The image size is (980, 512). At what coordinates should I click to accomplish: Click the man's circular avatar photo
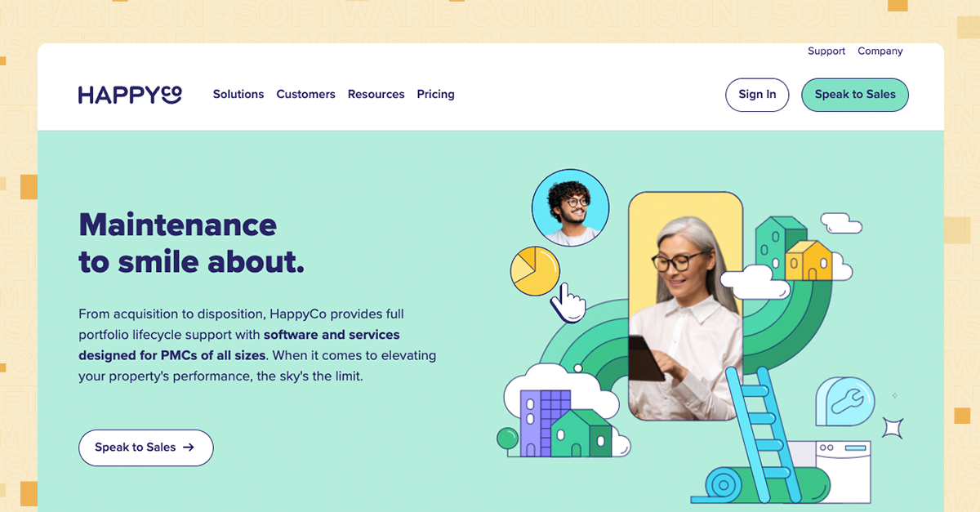click(x=570, y=207)
